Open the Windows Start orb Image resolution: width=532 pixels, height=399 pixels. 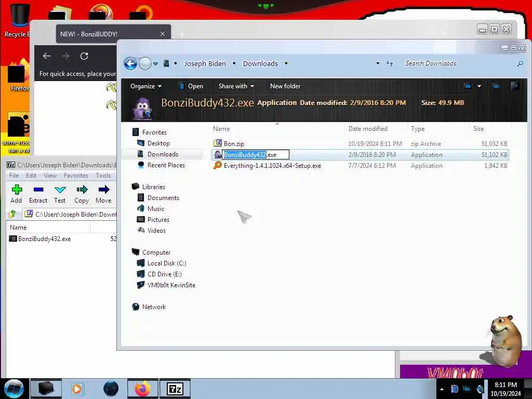tap(14, 389)
